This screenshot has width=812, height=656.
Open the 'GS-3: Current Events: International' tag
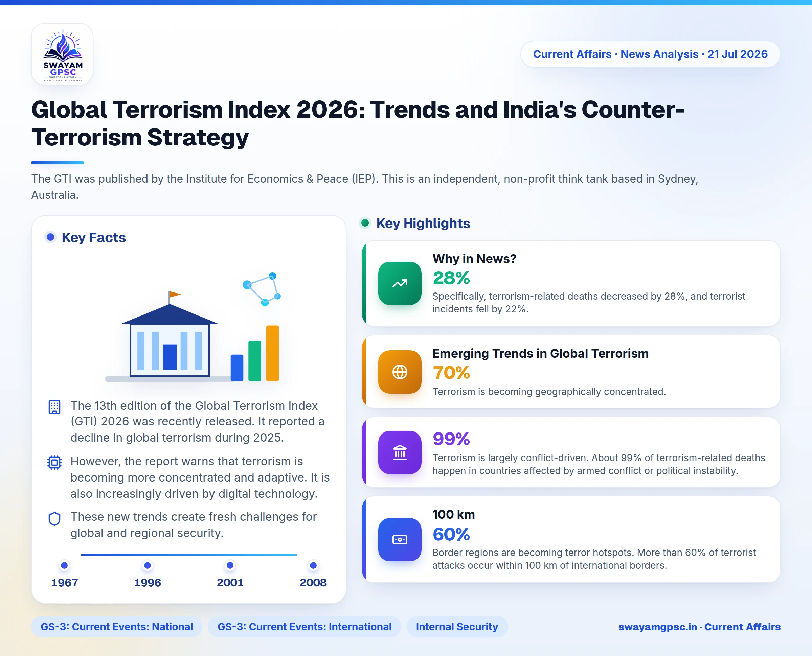pos(304,627)
